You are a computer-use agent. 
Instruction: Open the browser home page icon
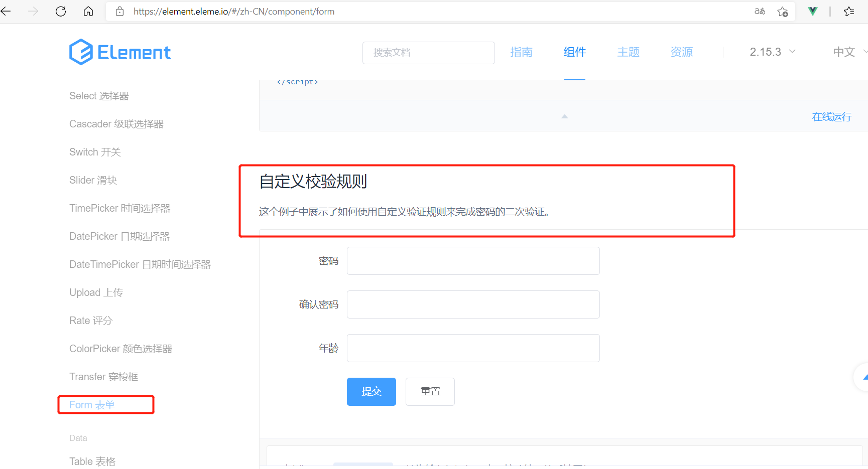(88, 11)
